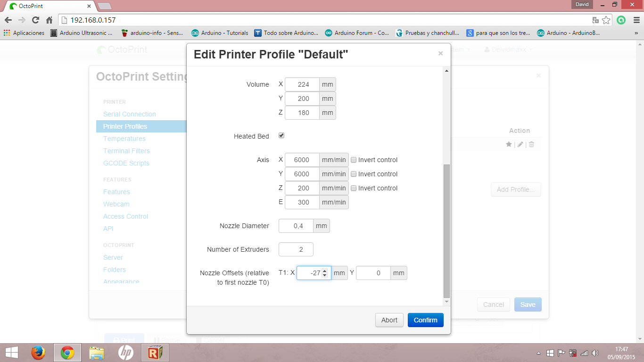Click the Axis Z speed field

[302, 188]
